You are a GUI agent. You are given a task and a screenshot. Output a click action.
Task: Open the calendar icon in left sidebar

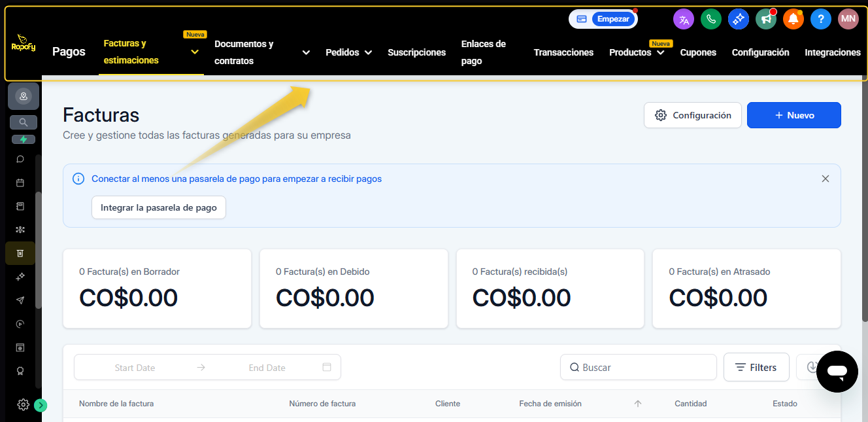pos(20,183)
